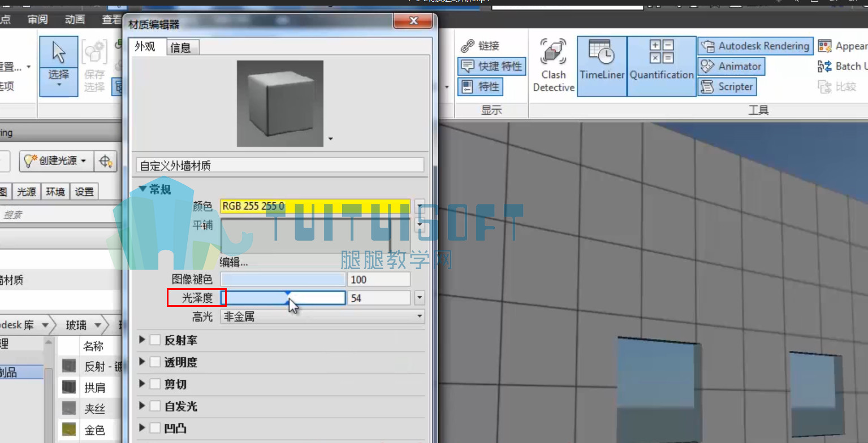The height and width of the screenshot is (443, 868).
Task: Activate the 选择 arrow tool in ribbon
Action: click(x=59, y=66)
